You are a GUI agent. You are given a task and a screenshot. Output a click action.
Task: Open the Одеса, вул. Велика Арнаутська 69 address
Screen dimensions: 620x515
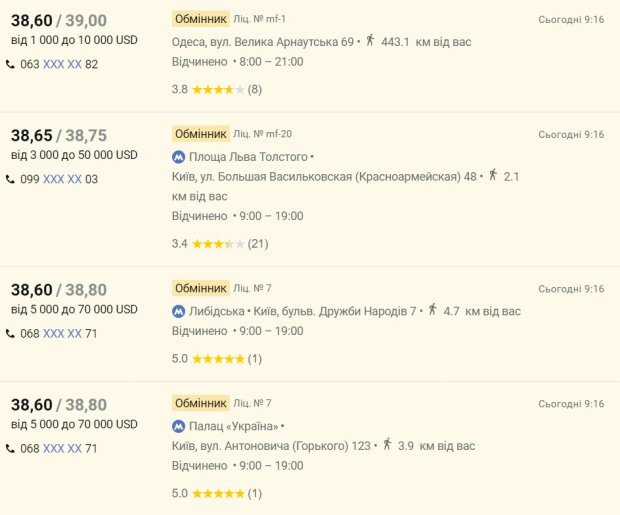click(263, 42)
